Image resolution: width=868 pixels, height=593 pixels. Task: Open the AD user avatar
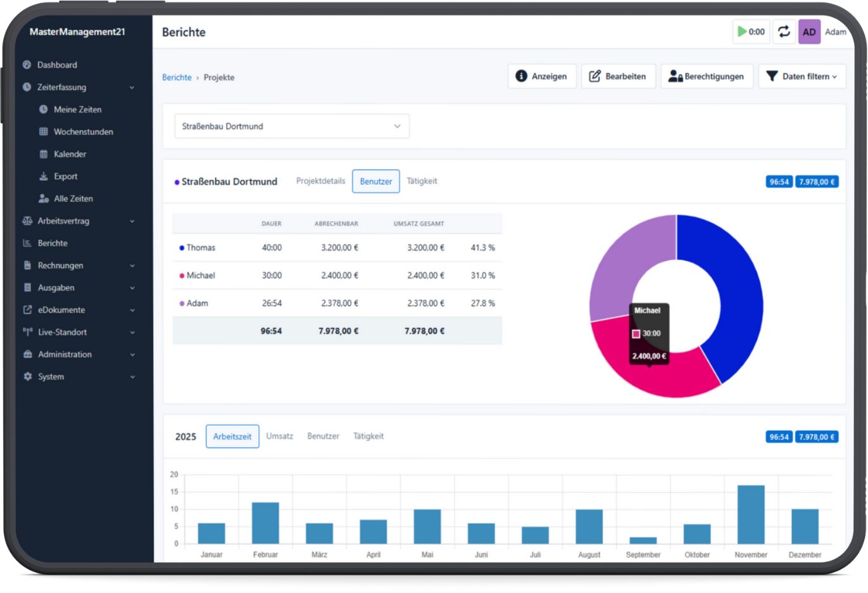point(809,32)
